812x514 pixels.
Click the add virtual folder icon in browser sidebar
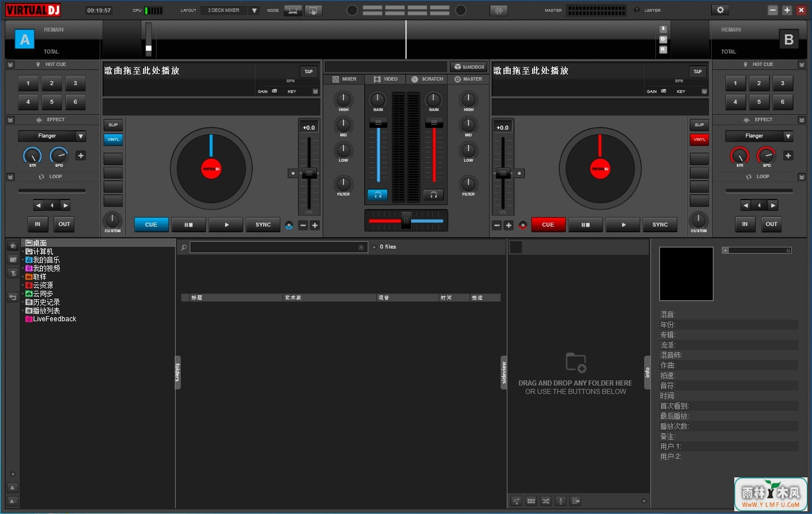point(13,259)
